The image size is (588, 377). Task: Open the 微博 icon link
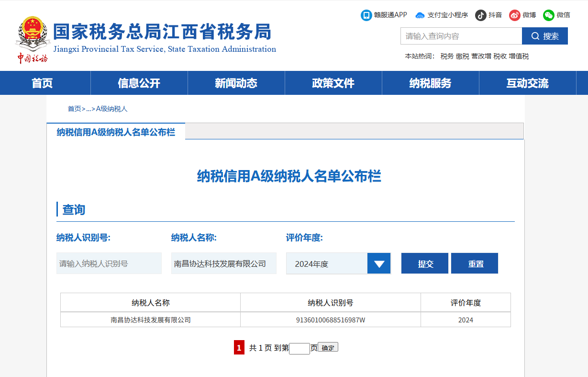click(x=514, y=15)
